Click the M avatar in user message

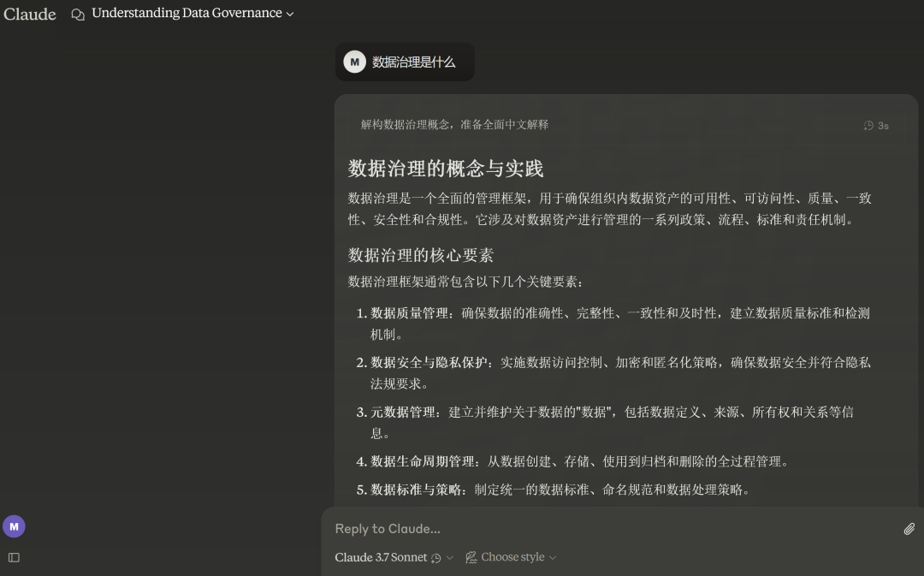(x=355, y=62)
